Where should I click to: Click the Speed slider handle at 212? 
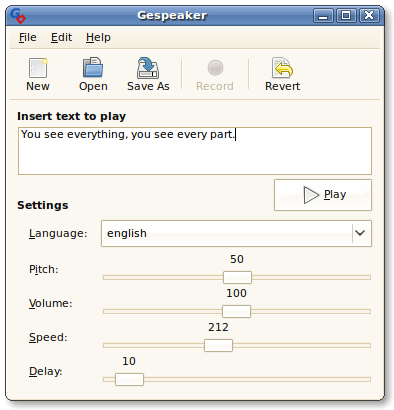click(x=218, y=345)
